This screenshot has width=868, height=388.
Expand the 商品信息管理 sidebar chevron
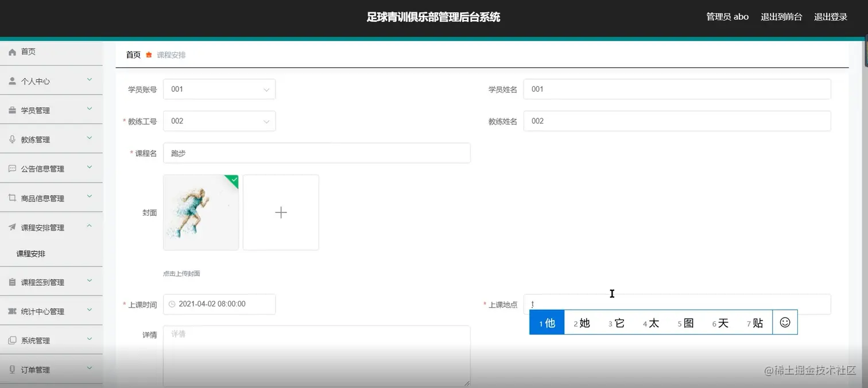pos(90,197)
